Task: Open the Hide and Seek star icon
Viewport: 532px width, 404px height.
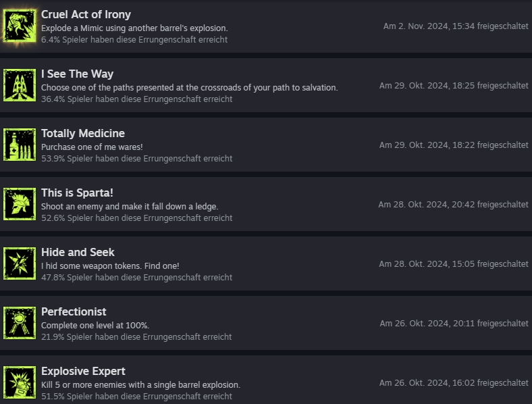Action: tap(20, 263)
